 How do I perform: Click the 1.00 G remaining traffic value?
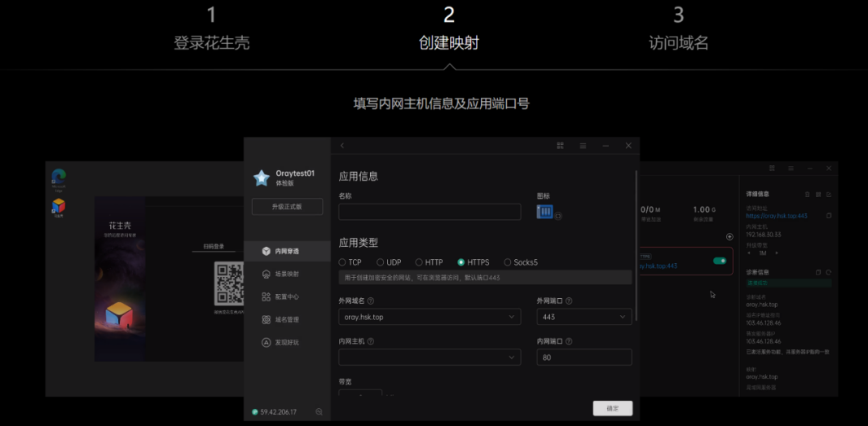703,209
